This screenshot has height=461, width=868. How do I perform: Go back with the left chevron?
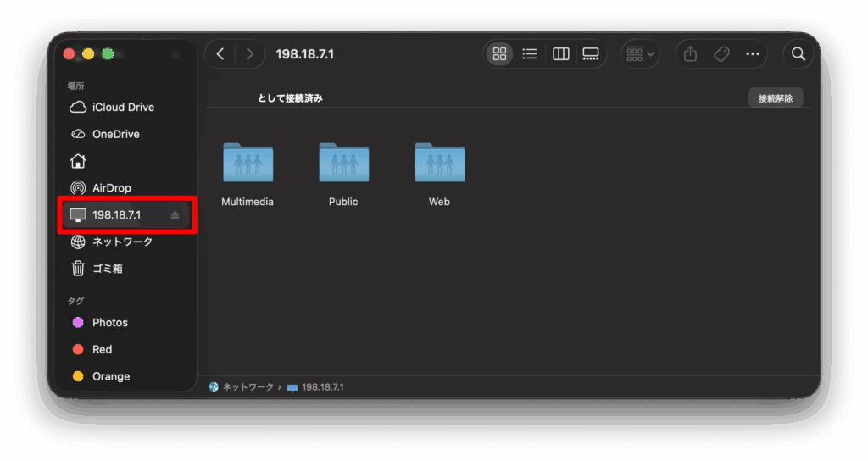220,54
